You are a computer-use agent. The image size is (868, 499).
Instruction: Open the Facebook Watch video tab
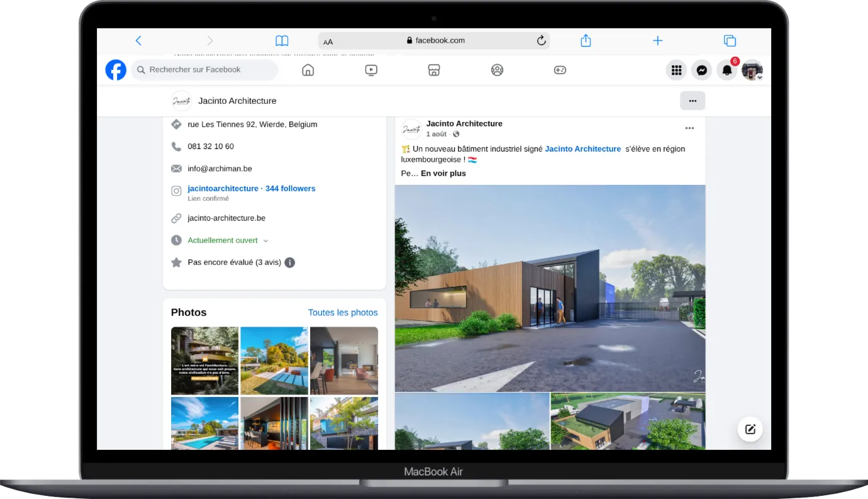[371, 70]
